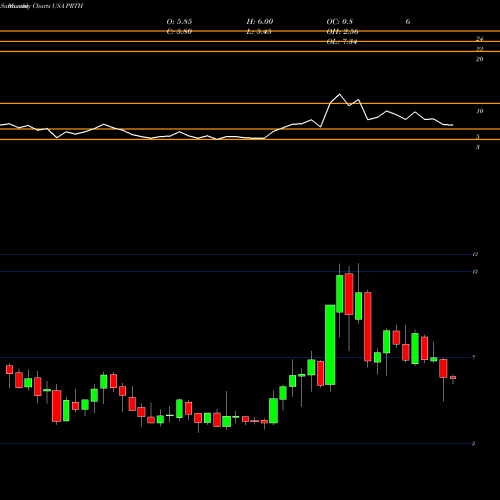
Task: Click the '10' indicator axis label
Action: point(479,111)
